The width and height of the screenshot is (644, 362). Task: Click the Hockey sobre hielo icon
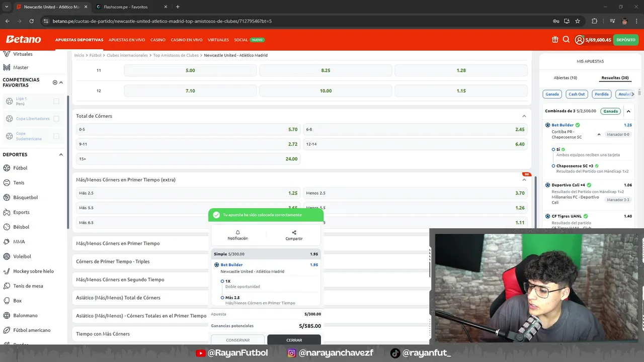[x=7, y=271]
